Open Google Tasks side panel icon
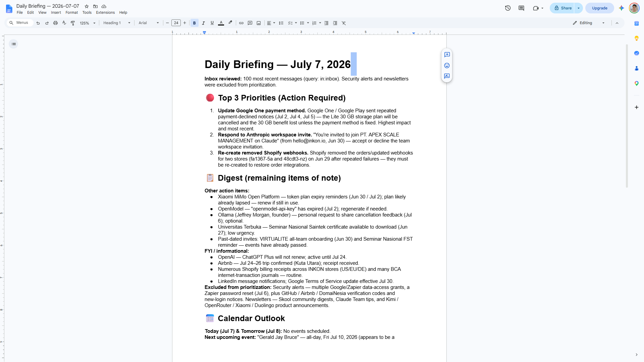The width and height of the screenshot is (644, 362). click(x=636, y=53)
